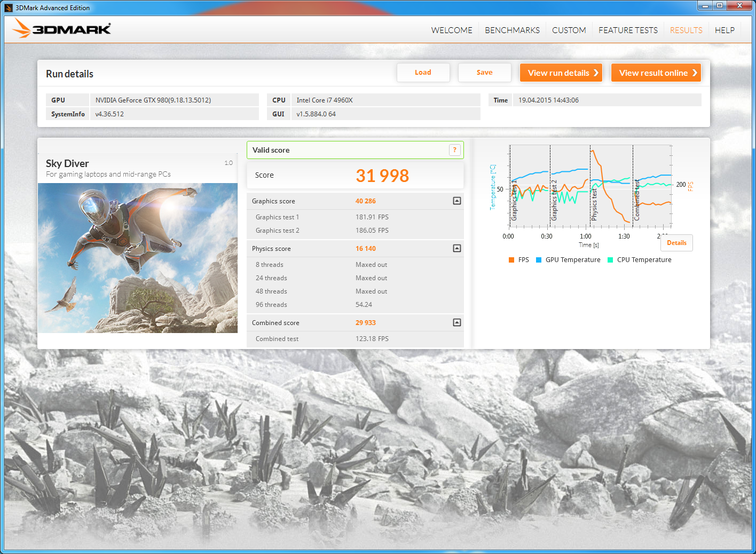
Task: Open the Help tab
Action: pos(724,30)
